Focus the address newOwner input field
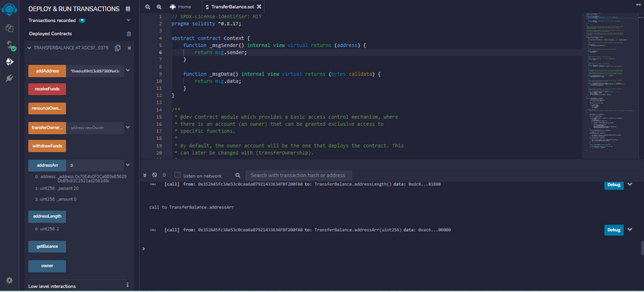Viewport: 644px width, 292px height. click(x=95, y=128)
